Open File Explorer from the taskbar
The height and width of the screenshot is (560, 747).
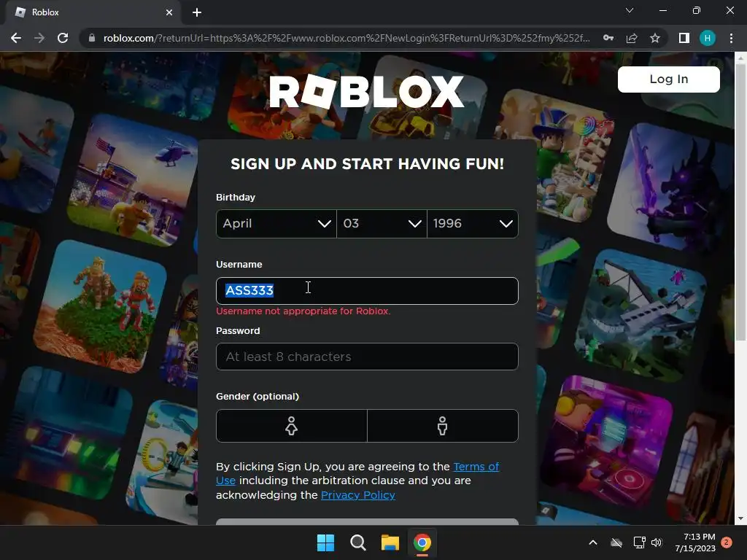pos(390,542)
